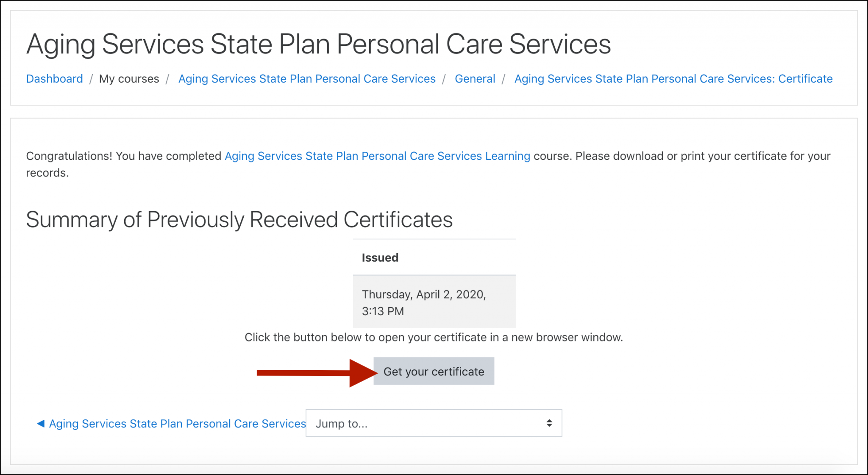Click the instruction text above the certificate button
Image resolution: width=868 pixels, height=475 pixels.
click(434, 337)
